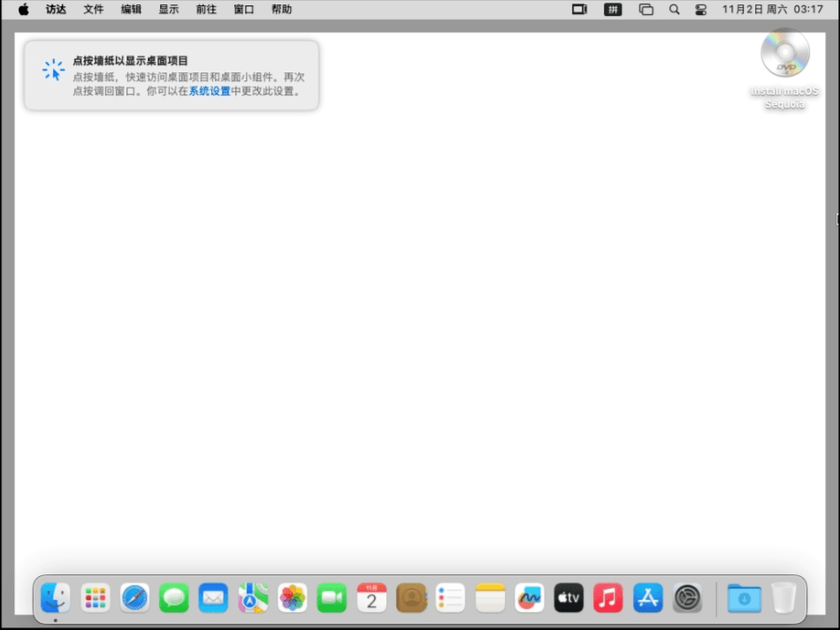Expand the Downloads folder stack
The width and height of the screenshot is (840, 630).
(x=744, y=598)
